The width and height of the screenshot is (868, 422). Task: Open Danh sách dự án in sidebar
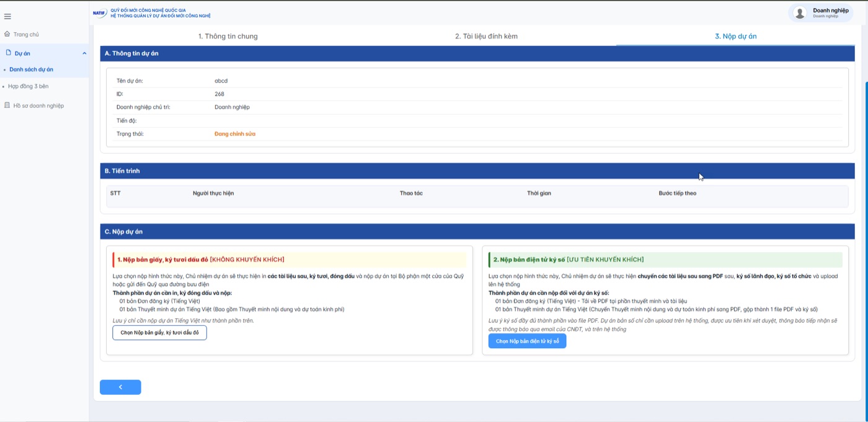(x=31, y=70)
